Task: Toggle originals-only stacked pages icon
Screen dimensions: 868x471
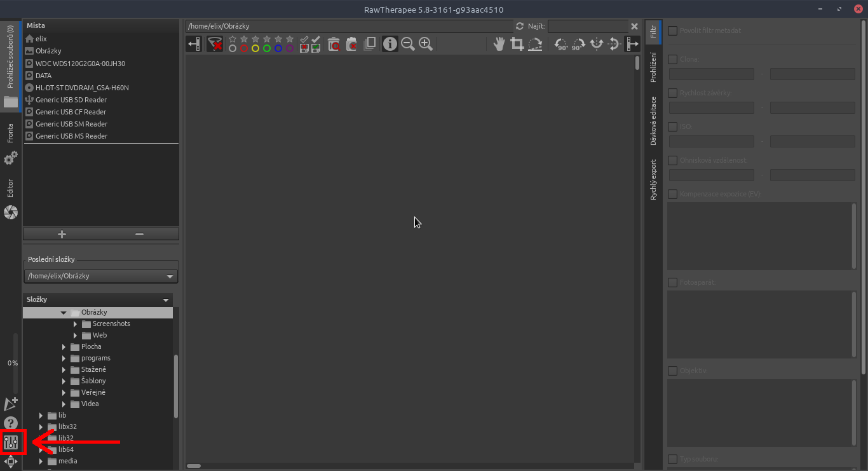Action: tap(370, 44)
